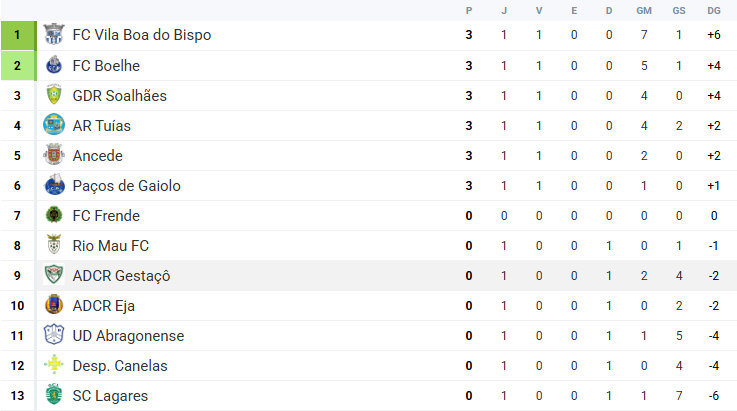The width and height of the screenshot is (737, 411).
Task: Open the FC Vila Boa do Bispo team link
Action: pos(142,35)
